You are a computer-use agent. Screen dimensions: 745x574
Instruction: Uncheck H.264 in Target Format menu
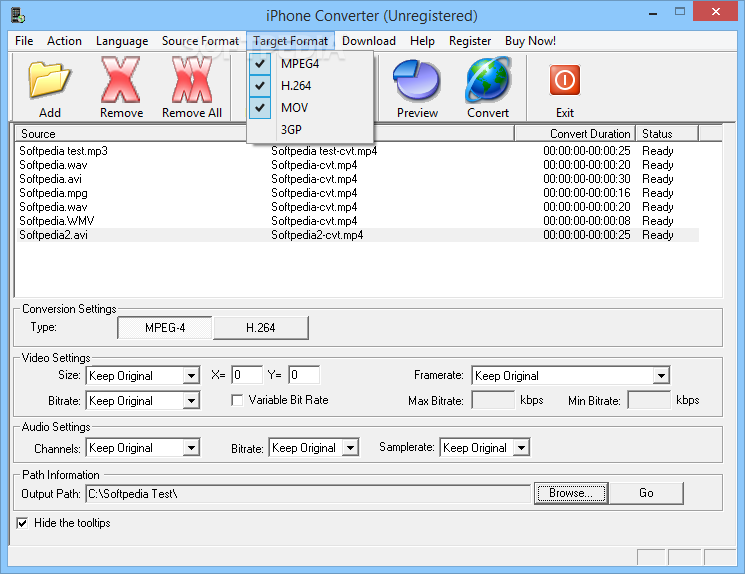pyautogui.click(x=309, y=86)
